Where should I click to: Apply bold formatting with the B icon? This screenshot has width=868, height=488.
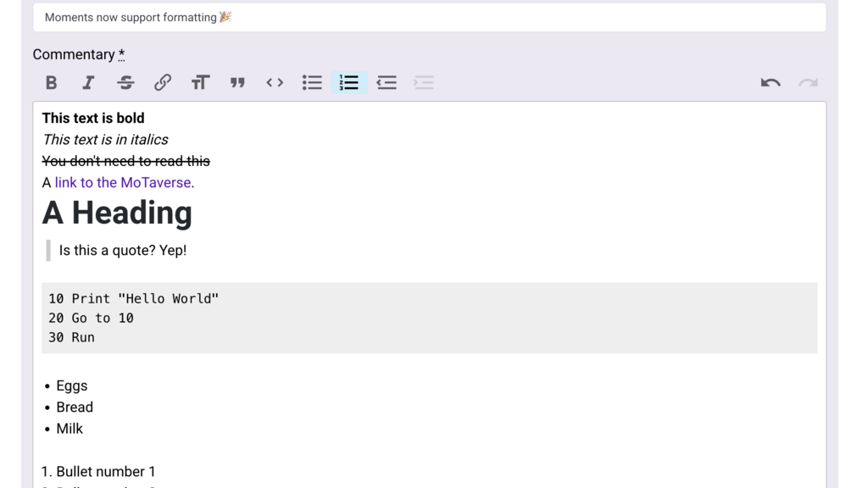point(51,82)
